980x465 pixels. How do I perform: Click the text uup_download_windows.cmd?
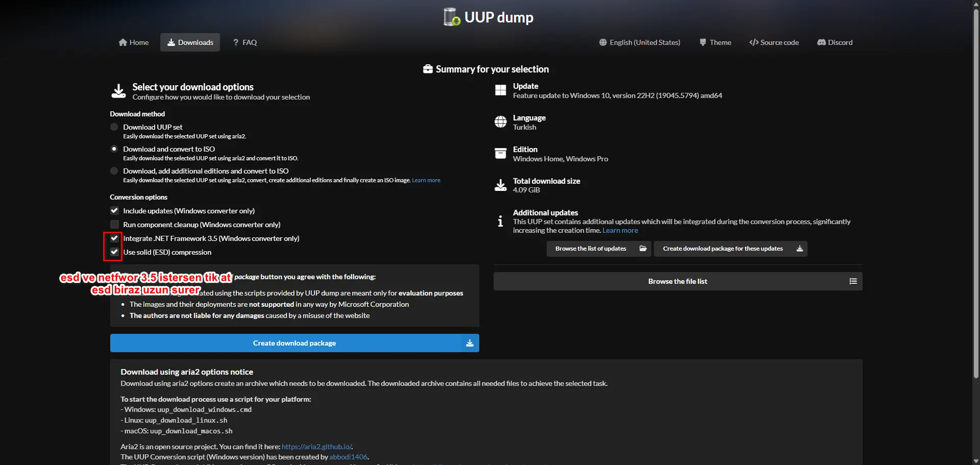click(204, 410)
